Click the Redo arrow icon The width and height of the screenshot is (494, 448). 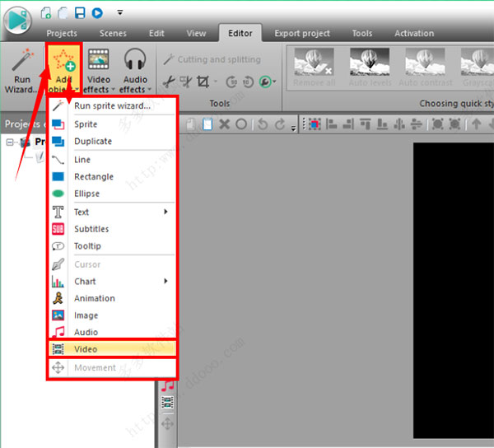(x=280, y=124)
